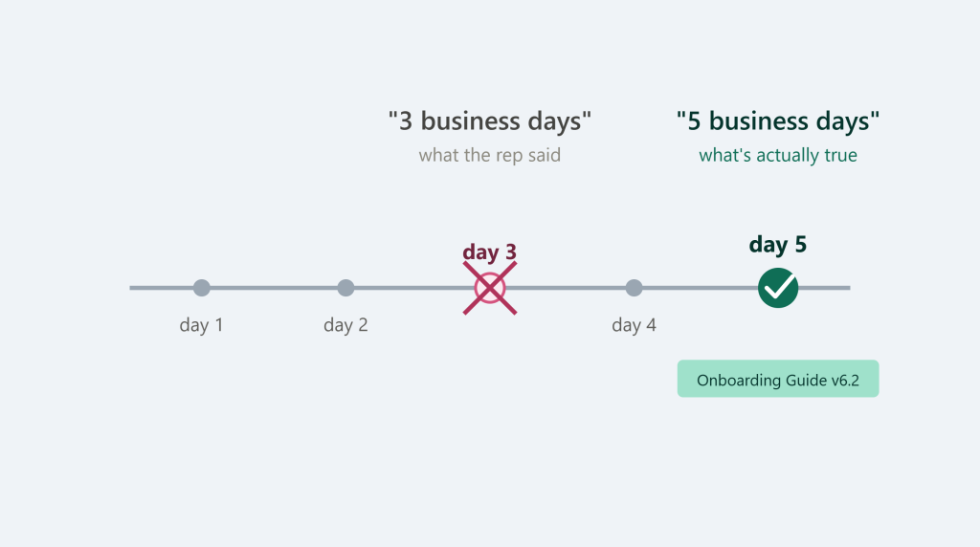The width and height of the screenshot is (980, 547).
Task: Click the "3 business days" heading
Action: 490,120
